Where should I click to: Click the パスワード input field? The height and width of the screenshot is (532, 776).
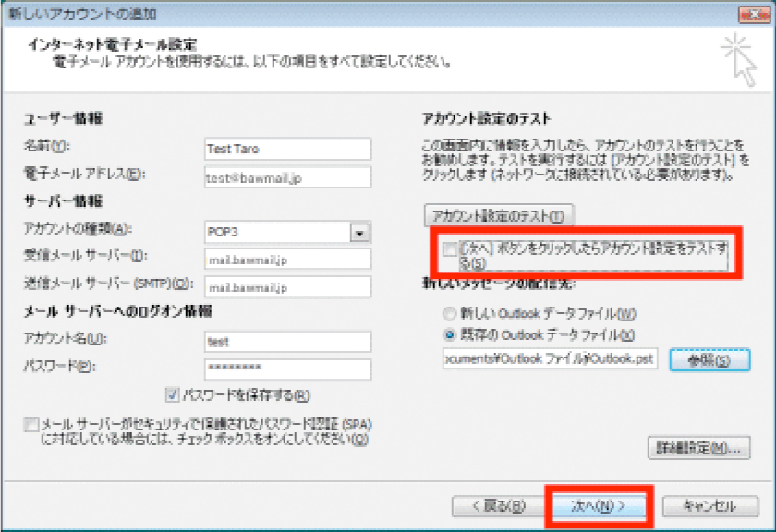pos(287,369)
